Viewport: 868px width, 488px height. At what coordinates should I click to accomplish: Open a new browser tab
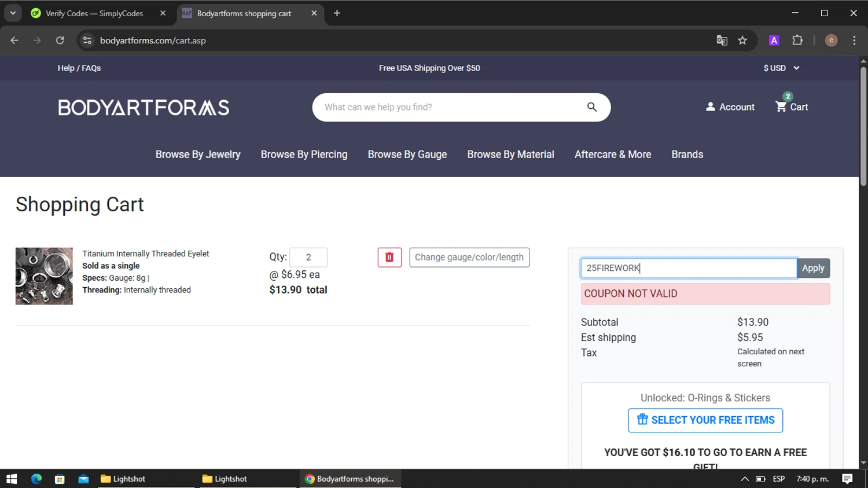pos(337,13)
